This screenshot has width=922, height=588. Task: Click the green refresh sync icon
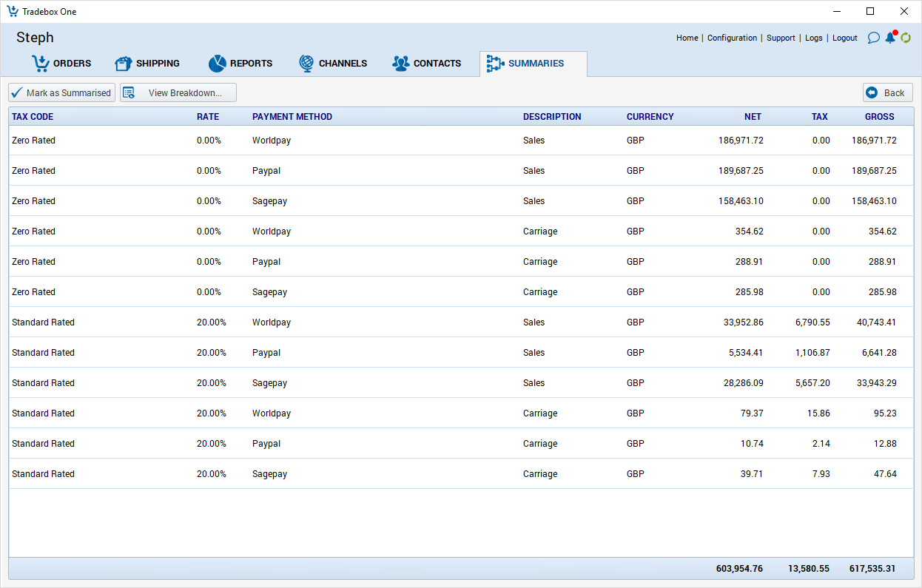(906, 38)
